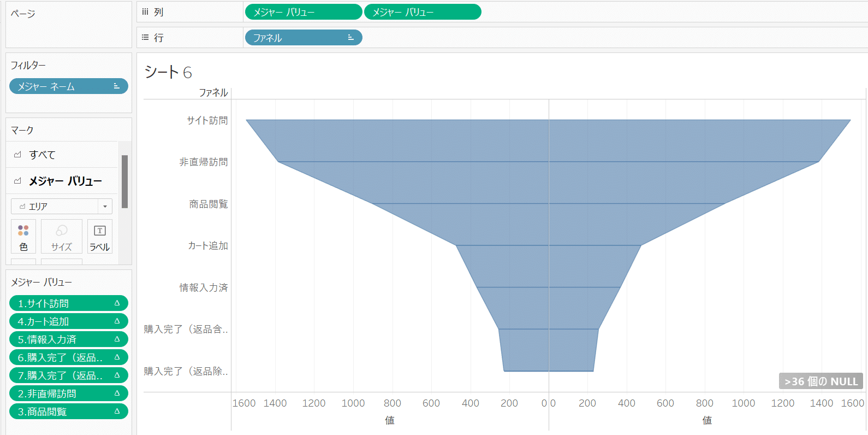Click the ファネル pill on Rows shelf
This screenshot has height=435, width=868.
[x=304, y=38]
